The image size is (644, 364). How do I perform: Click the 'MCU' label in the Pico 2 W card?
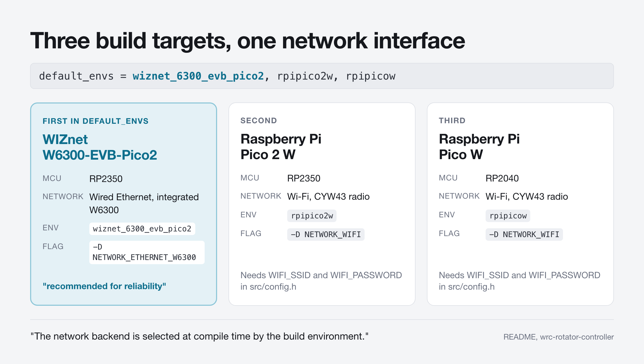click(250, 178)
